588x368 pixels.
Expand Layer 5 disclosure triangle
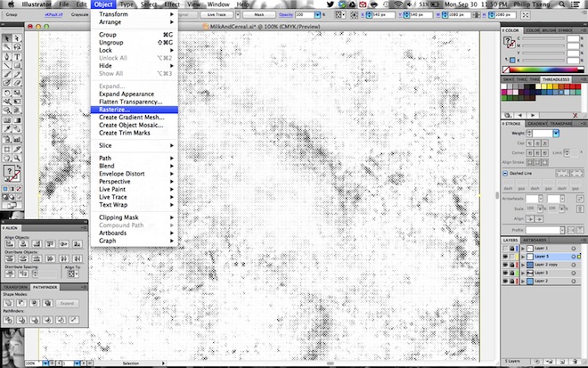point(523,257)
